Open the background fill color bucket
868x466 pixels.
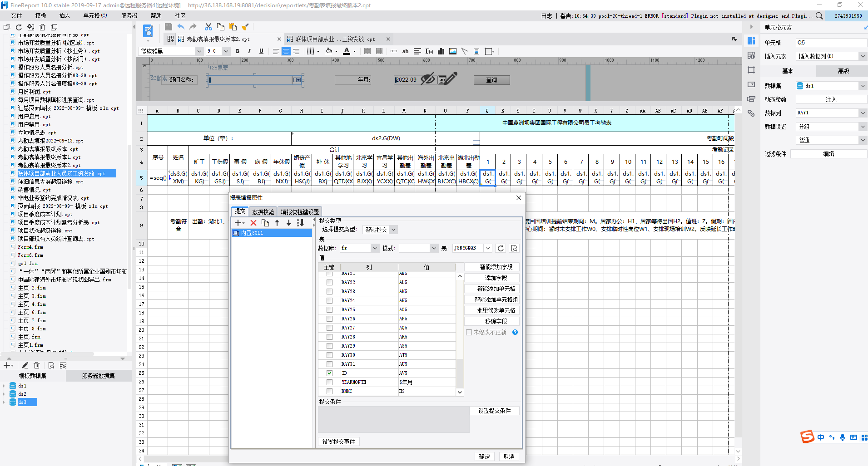[329, 51]
